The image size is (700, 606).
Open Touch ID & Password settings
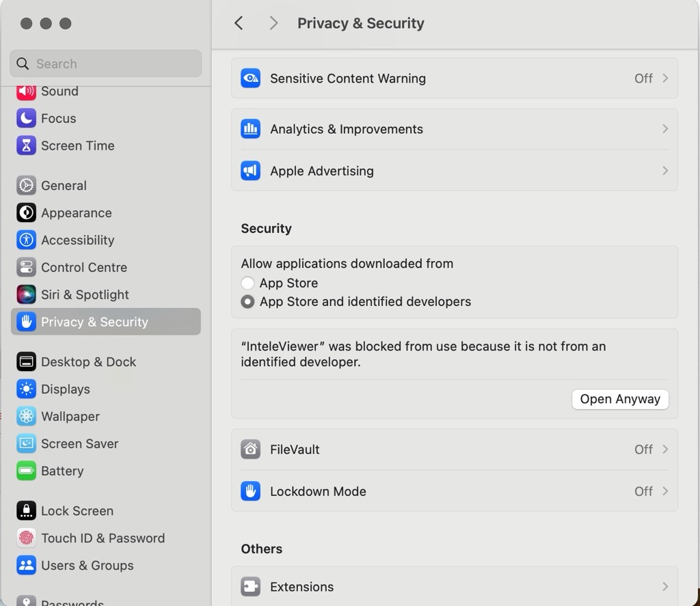click(103, 538)
